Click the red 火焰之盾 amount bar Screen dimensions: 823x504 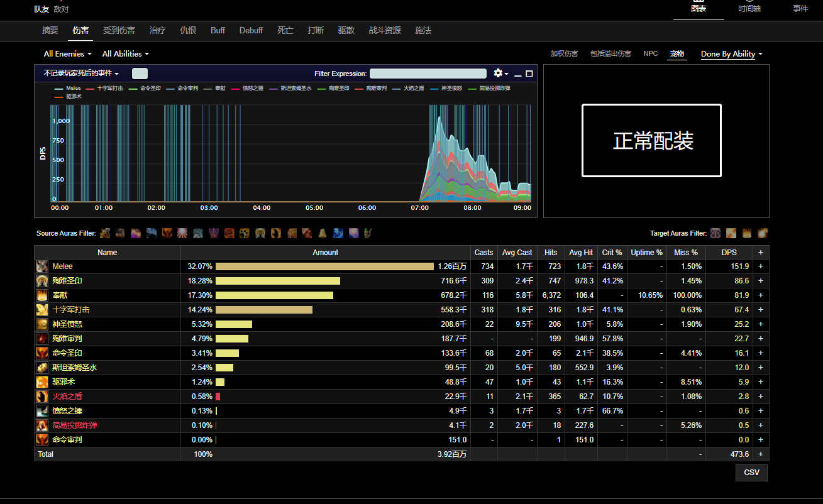pos(218,397)
